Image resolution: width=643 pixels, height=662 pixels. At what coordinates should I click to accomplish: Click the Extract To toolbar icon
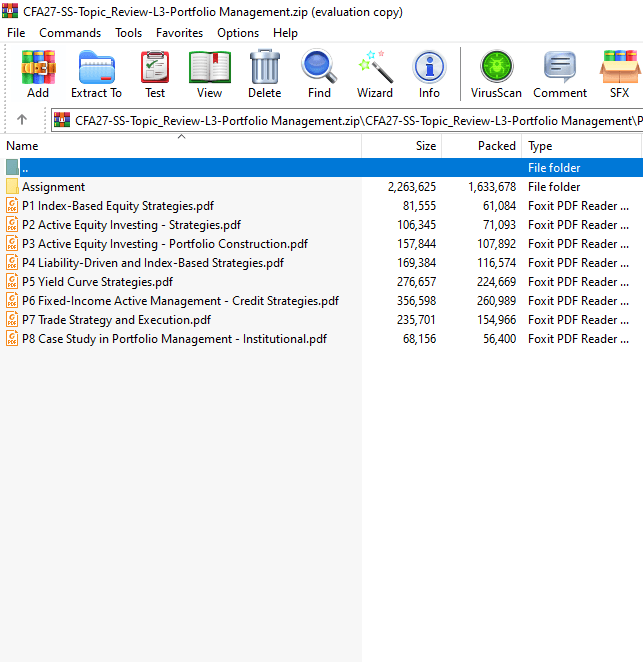(x=96, y=74)
